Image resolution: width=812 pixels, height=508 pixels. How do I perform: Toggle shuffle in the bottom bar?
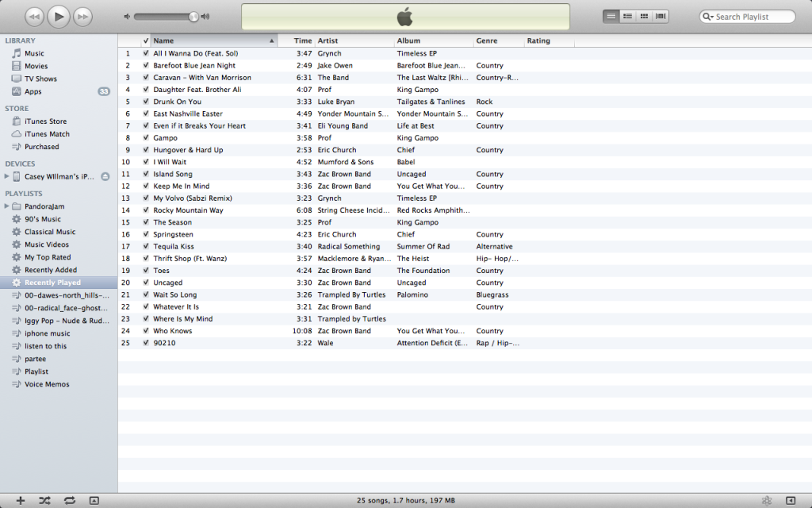pos(45,500)
